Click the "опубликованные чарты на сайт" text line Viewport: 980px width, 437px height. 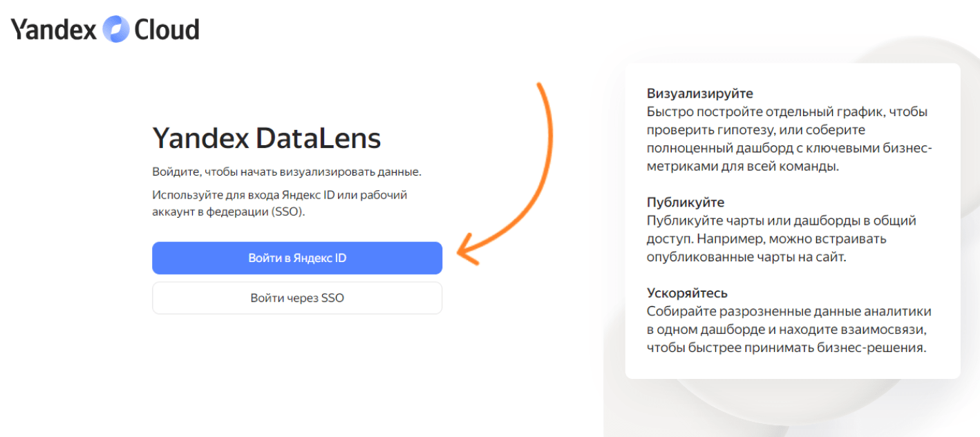pos(746,257)
